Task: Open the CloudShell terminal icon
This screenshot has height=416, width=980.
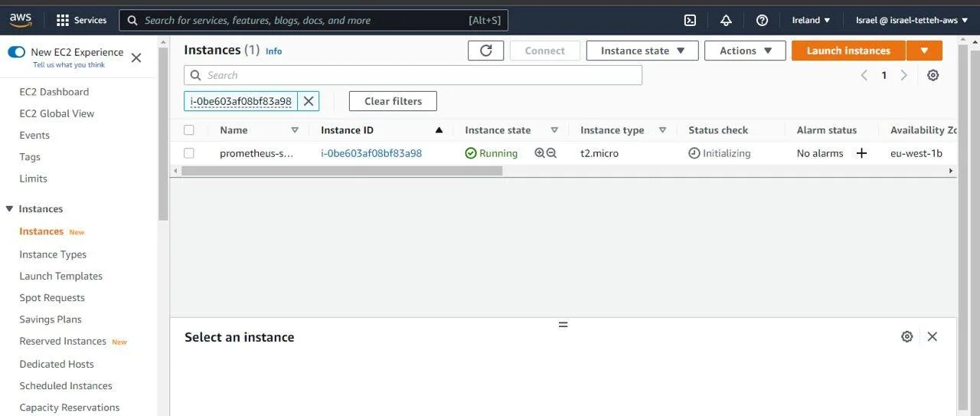Action: click(x=690, y=21)
